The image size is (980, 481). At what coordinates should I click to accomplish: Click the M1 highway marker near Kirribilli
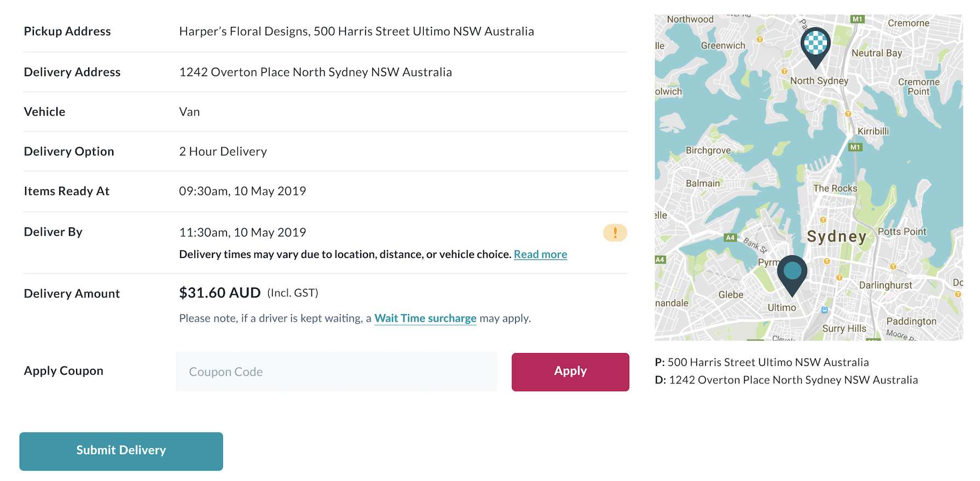tap(855, 147)
